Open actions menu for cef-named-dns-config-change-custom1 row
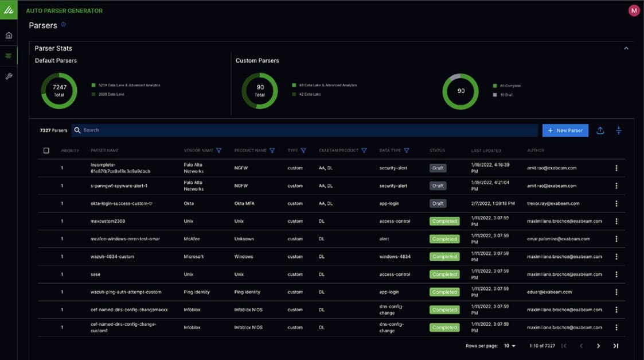The height and width of the screenshot is (360, 644). tap(616, 327)
